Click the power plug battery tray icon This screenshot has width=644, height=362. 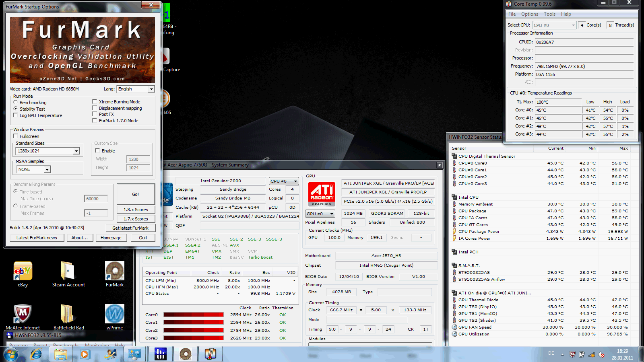pyautogui.click(x=582, y=354)
